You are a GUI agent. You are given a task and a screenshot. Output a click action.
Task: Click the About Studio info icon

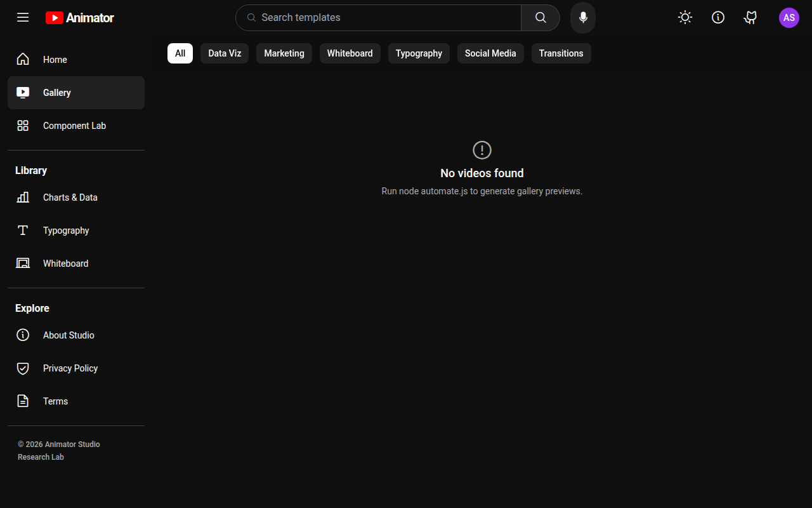[x=23, y=335]
